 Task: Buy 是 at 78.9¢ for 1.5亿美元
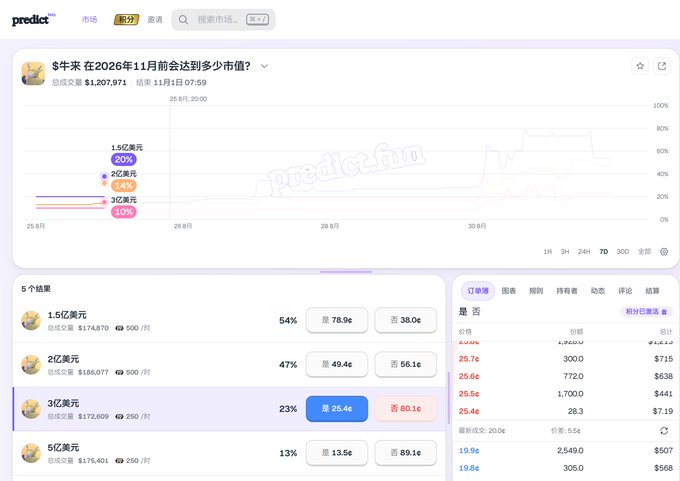point(337,320)
